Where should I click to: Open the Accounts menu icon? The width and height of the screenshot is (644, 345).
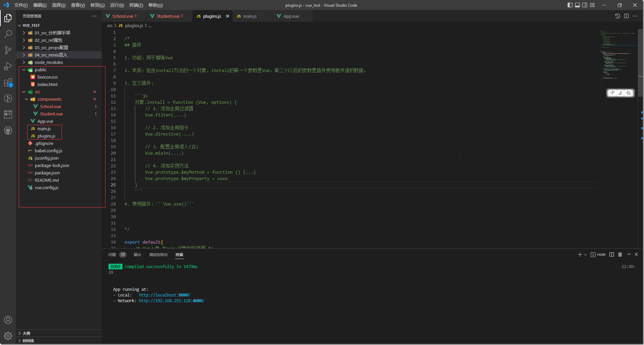pyautogui.click(x=8, y=320)
